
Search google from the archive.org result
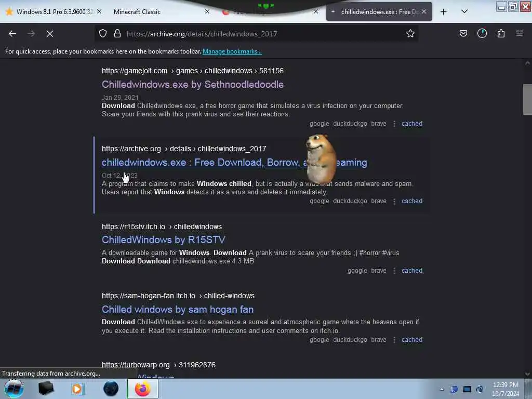[320, 201]
